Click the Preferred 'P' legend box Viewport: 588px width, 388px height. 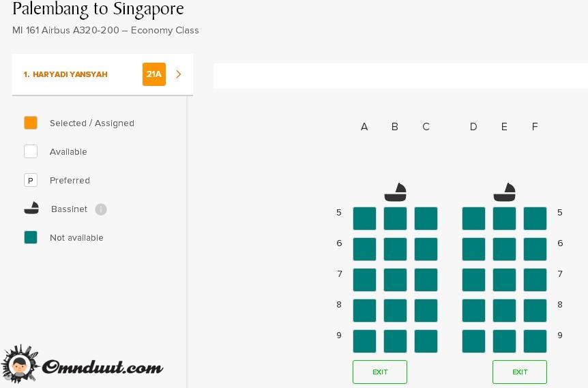(31, 180)
